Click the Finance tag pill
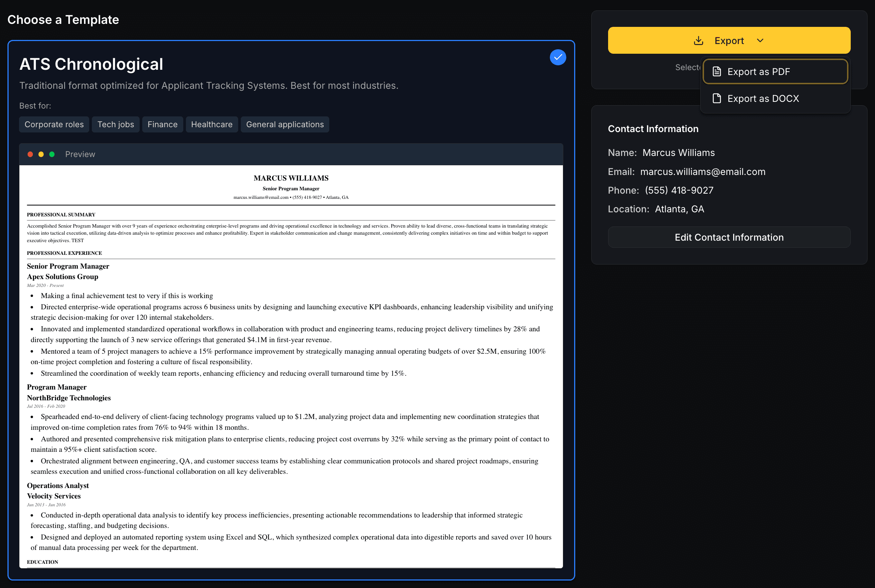 [x=162, y=124]
